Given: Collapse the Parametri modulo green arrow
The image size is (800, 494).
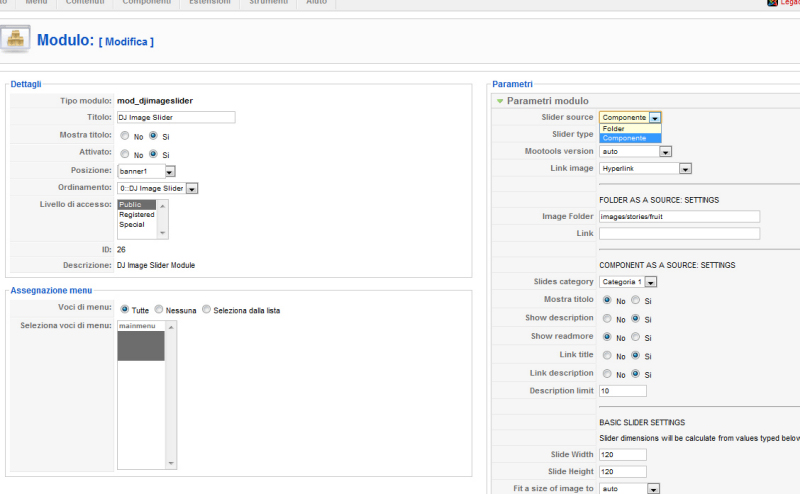Looking at the screenshot, I should pos(500,101).
